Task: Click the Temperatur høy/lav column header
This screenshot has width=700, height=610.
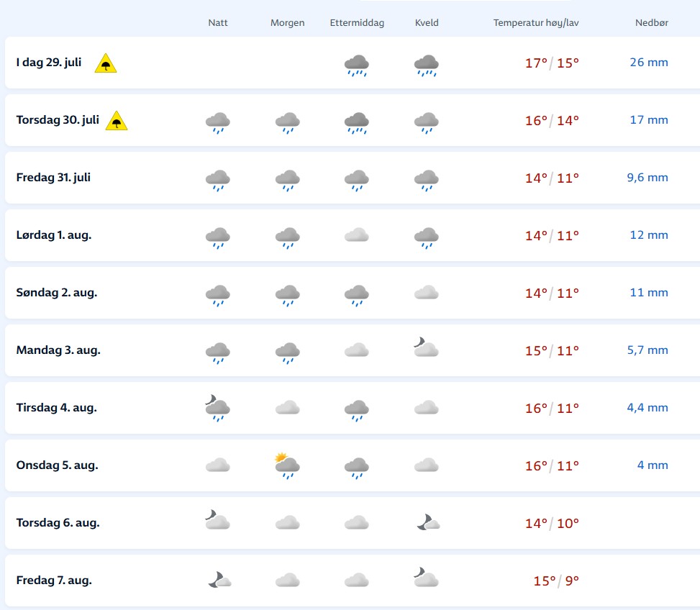Action: click(x=536, y=23)
